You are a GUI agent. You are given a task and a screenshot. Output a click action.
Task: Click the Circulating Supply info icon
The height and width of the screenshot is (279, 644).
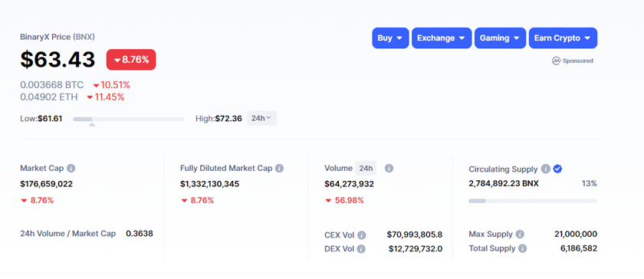point(545,169)
